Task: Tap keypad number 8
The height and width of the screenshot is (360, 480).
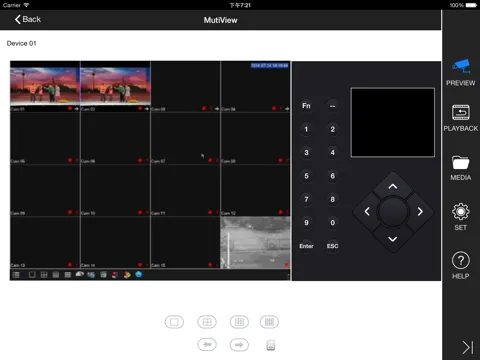Action: point(332,199)
